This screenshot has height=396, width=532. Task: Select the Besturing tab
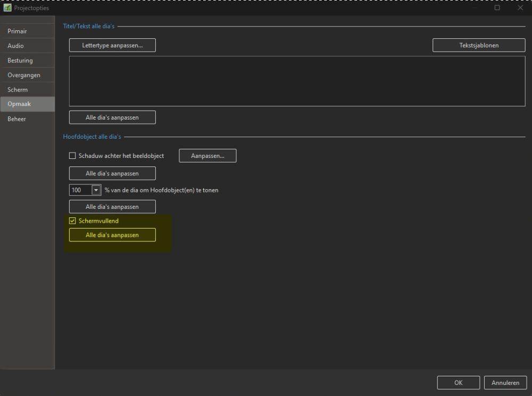pyautogui.click(x=27, y=61)
